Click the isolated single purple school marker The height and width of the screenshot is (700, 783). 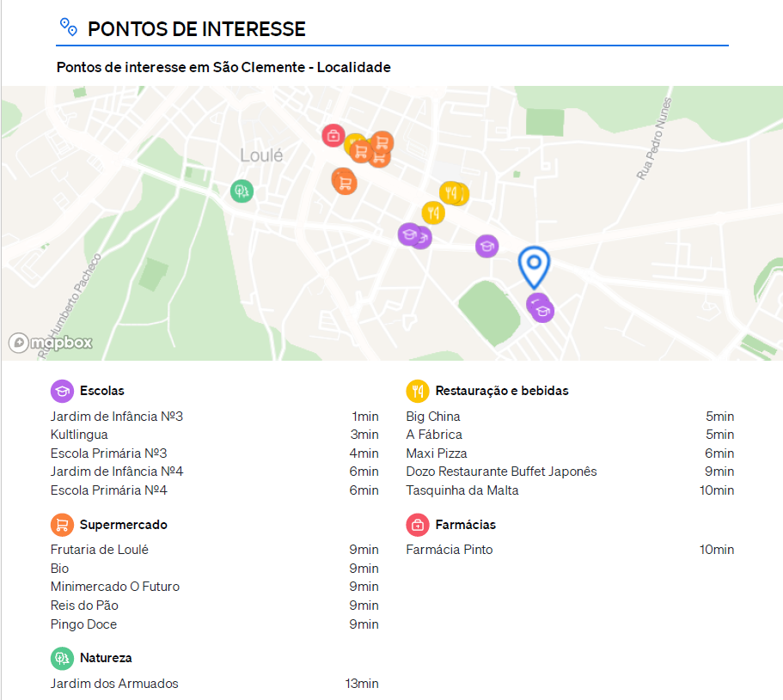(x=486, y=247)
